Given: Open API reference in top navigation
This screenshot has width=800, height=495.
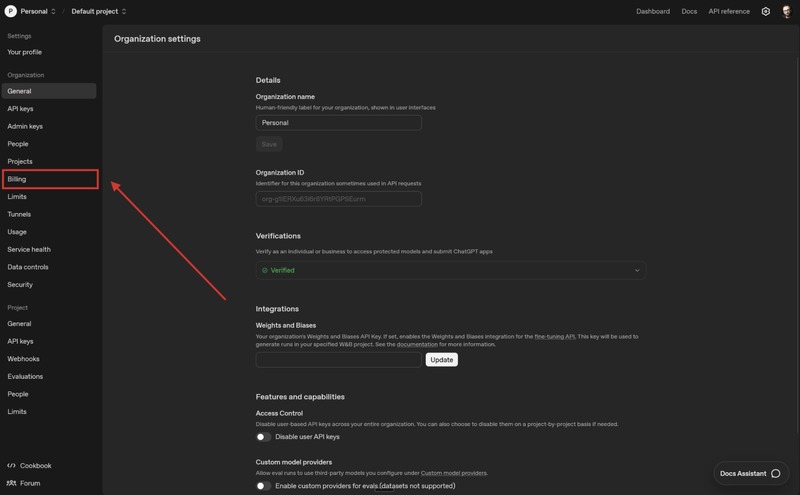Looking at the screenshot, I should [x=729, y=11].
